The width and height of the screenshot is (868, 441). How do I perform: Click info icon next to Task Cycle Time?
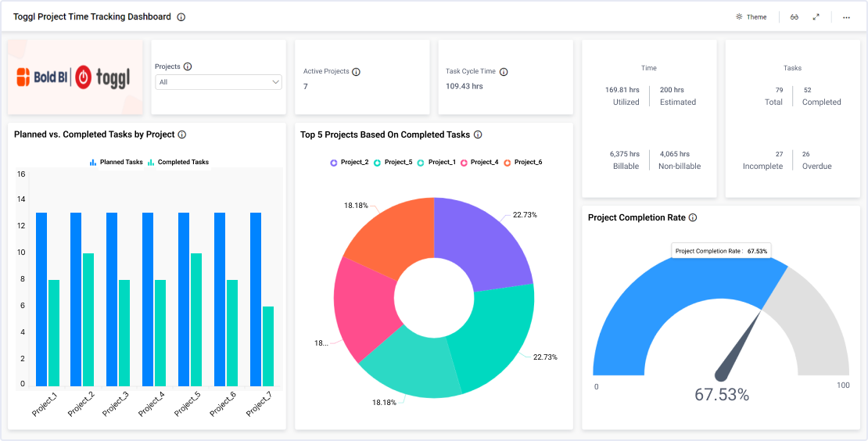tap(504, 72)
